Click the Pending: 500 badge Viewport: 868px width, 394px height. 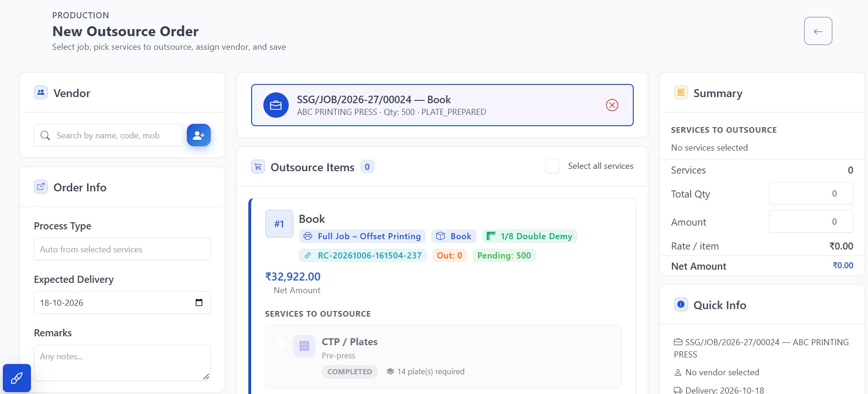pyautogui.click(x=504, y=256)
